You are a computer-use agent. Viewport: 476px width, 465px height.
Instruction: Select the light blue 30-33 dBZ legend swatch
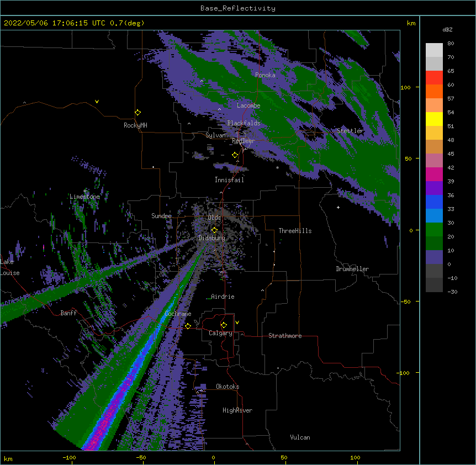click(434, 215)
